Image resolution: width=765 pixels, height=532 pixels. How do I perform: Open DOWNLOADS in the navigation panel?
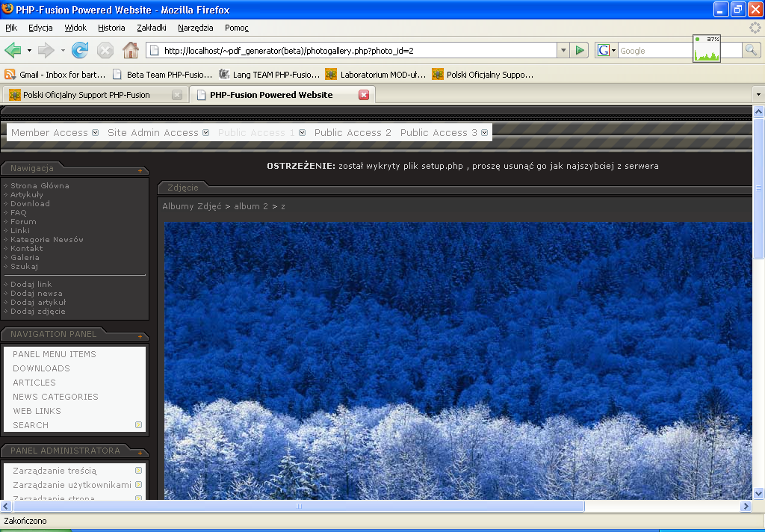pos(42,368)
